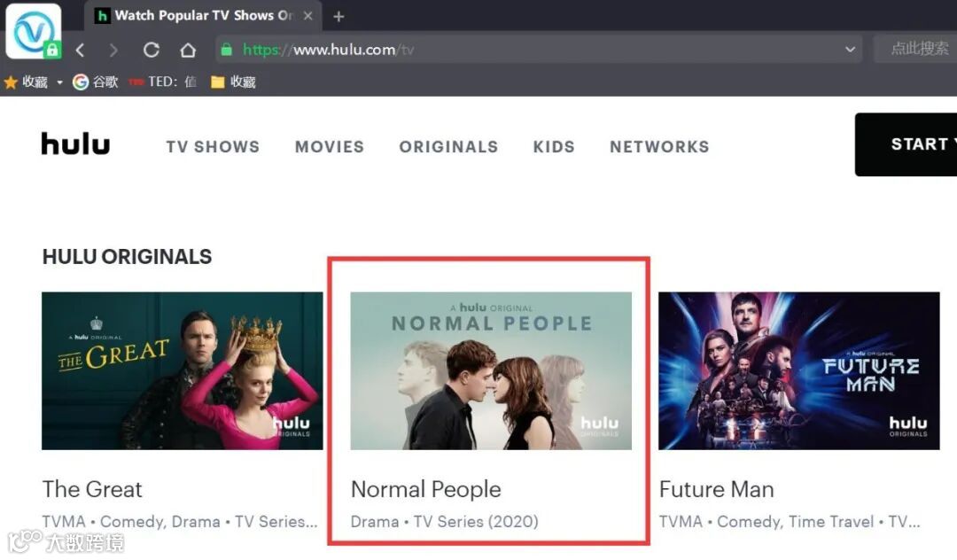Viewport: 957px width, 560px height.
Task: Open the Future Man poster thumbnail
Action: pos(799,371)
